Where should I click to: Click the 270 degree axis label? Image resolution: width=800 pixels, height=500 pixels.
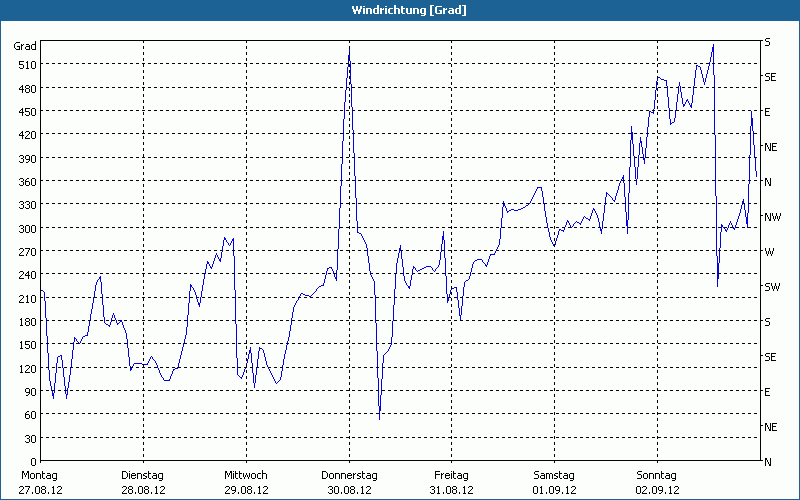pos(28,252)
